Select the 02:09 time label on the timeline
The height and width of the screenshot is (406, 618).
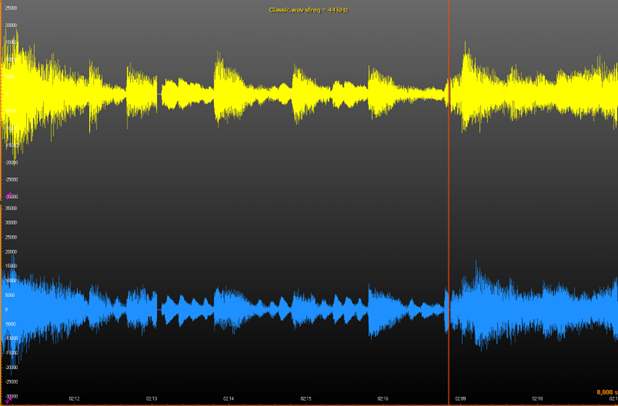[x=460, y=399]
